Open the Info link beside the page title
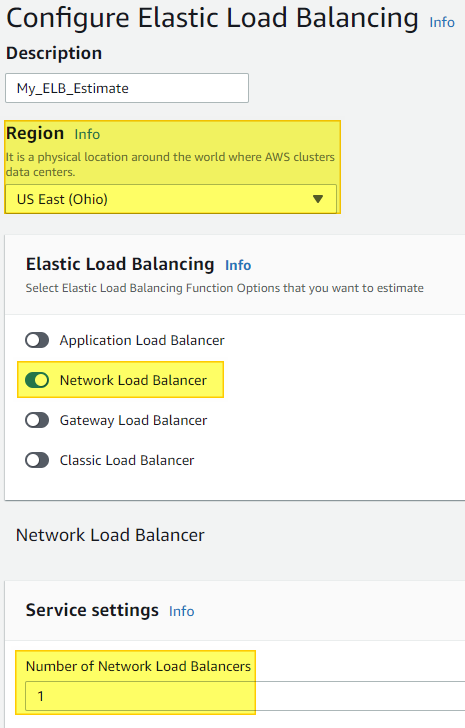Screen dimensions: 465x728 [x=442, y=22]
